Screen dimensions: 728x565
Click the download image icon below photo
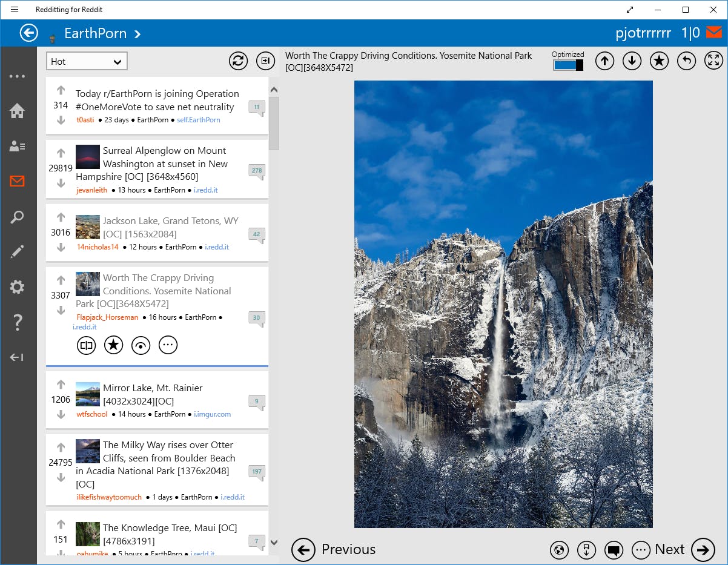point(586,550)
